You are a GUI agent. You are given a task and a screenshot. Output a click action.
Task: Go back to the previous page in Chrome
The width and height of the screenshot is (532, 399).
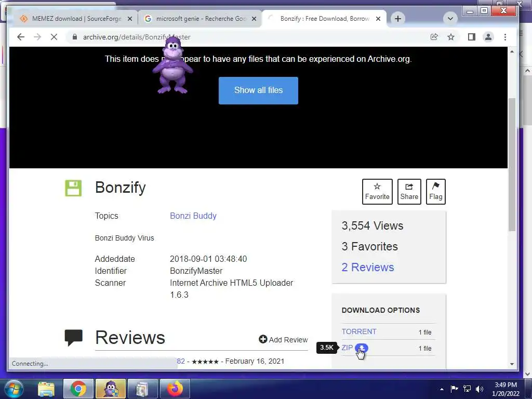(x=21, y=37)
